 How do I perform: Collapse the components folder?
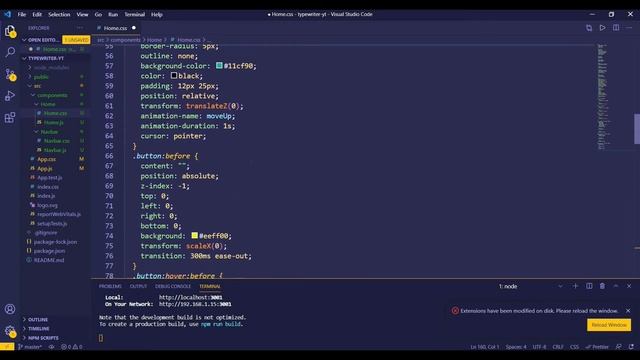click(x=52, y=95)
